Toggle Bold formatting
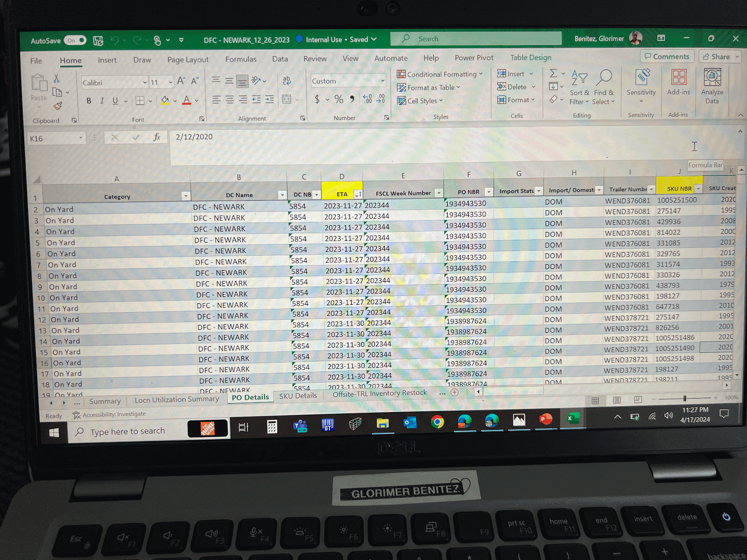 [x=89, y=100]
